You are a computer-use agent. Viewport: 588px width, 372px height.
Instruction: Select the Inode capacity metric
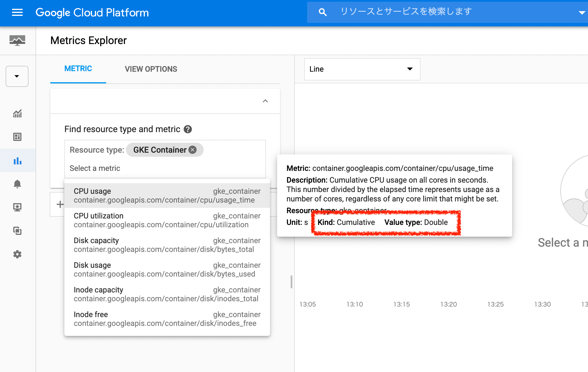pyautogui.click(x=167, y=294)
